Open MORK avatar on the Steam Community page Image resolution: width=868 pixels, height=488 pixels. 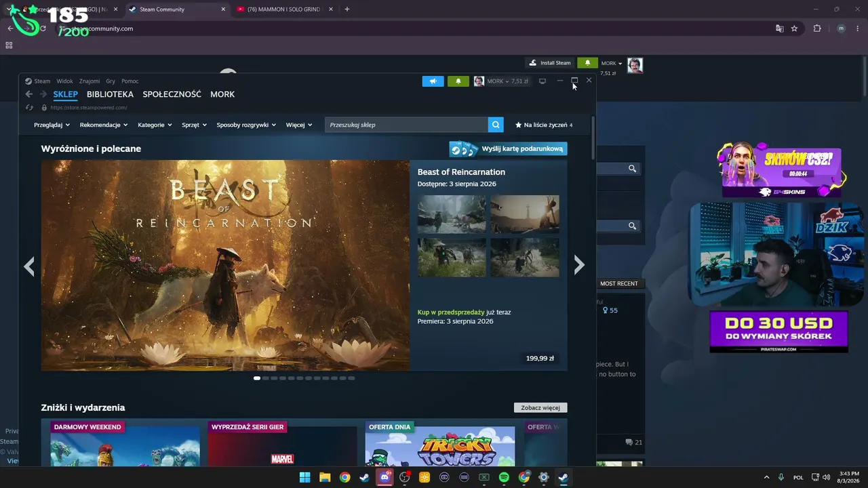point(635,64)
